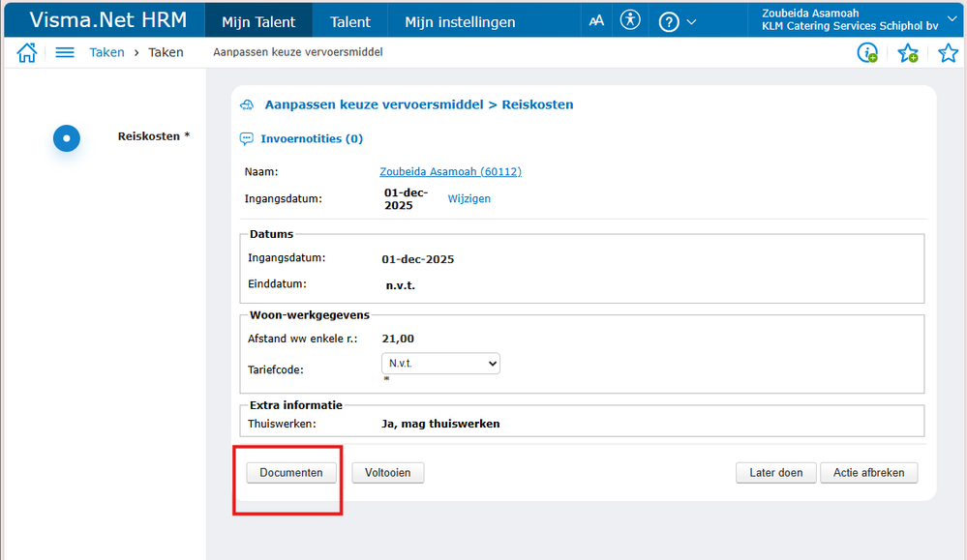
Task: Click the Invoernotities speech bubble icon
Action: click(x=247, y=139)
